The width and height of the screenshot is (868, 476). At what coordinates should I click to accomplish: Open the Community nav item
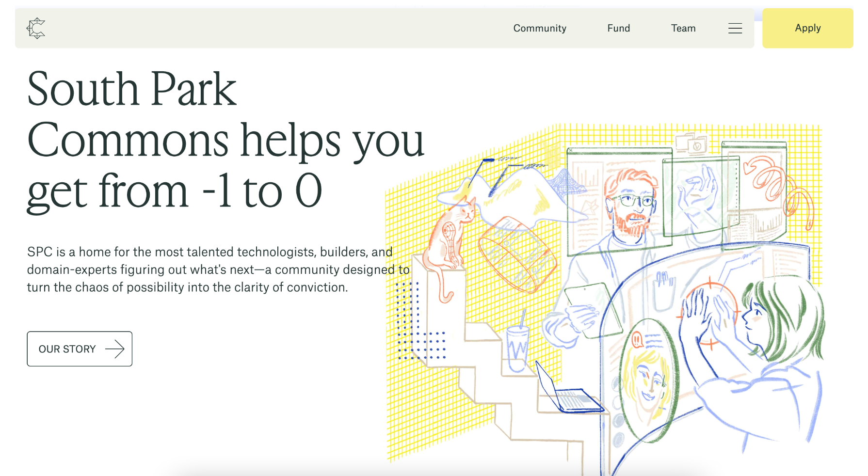[540, 28]
